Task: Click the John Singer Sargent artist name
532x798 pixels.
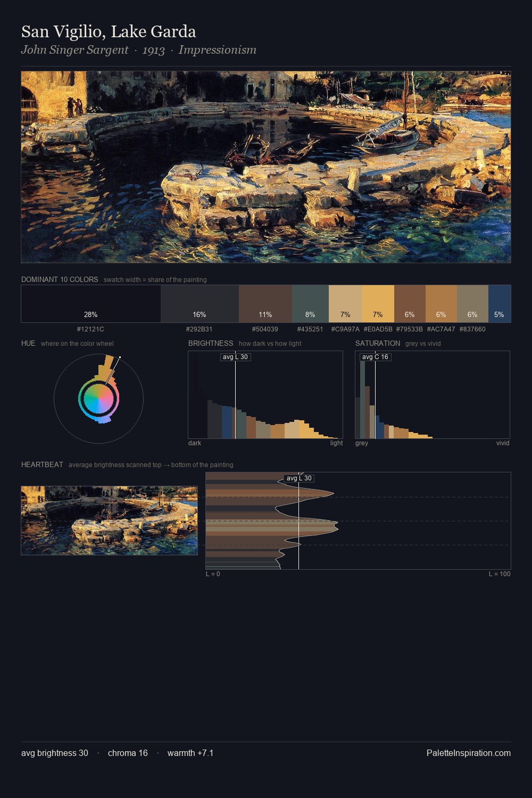Action: 74,50
